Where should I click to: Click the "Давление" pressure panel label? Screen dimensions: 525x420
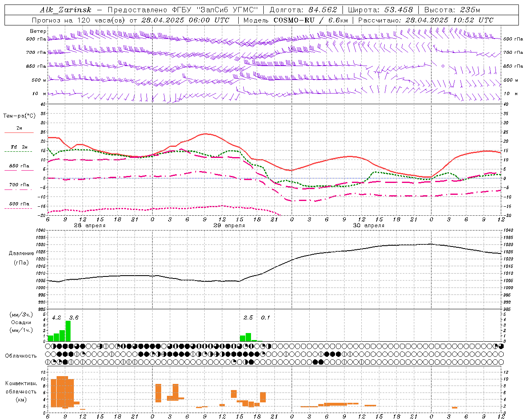[x=21, y=253]
